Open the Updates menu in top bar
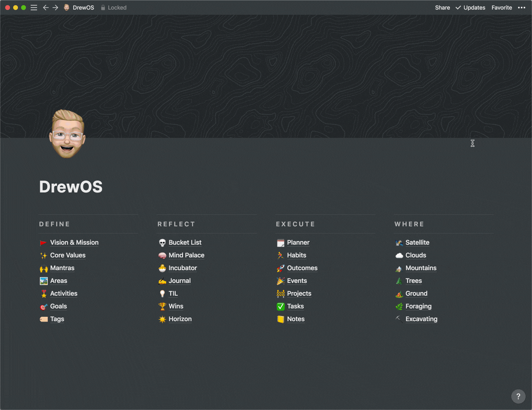Screen dimensions: 532x410 470,8
